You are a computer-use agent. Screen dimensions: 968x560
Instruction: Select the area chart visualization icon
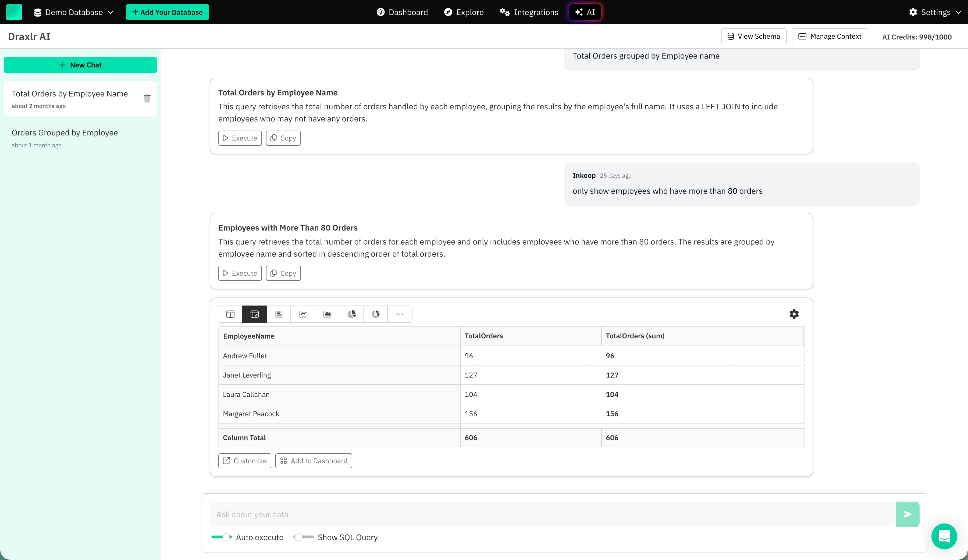tap(327, 314)
